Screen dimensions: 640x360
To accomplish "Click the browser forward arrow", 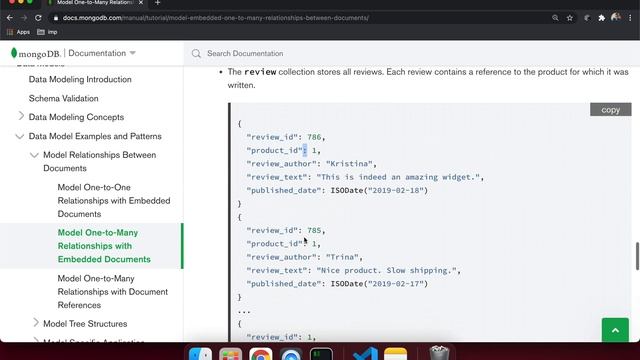I will coord(24,18).
